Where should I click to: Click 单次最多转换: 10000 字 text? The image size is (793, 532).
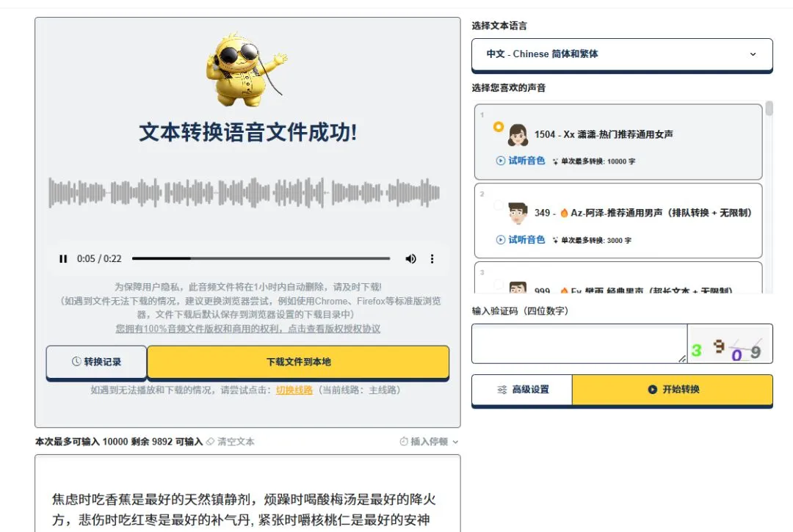598,161
